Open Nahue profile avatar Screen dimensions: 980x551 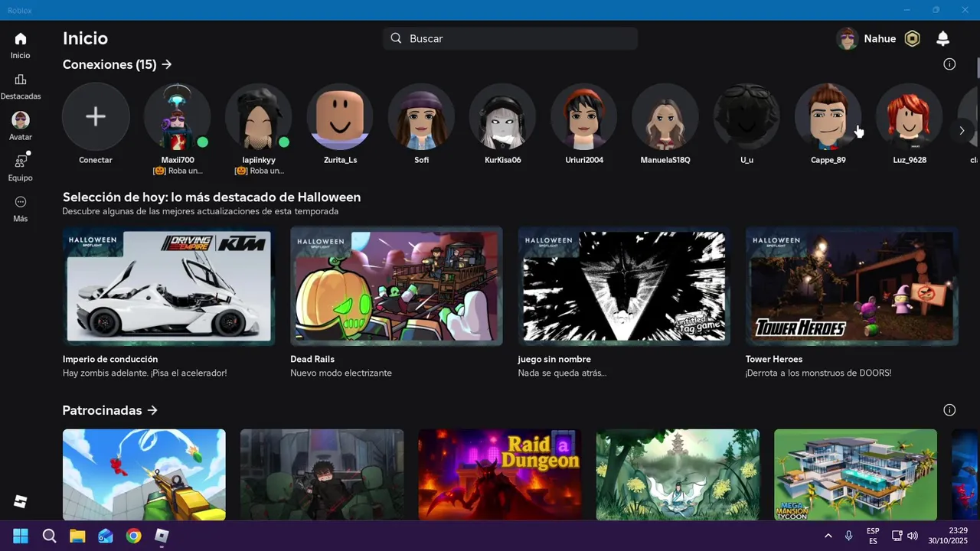(847, 38)
